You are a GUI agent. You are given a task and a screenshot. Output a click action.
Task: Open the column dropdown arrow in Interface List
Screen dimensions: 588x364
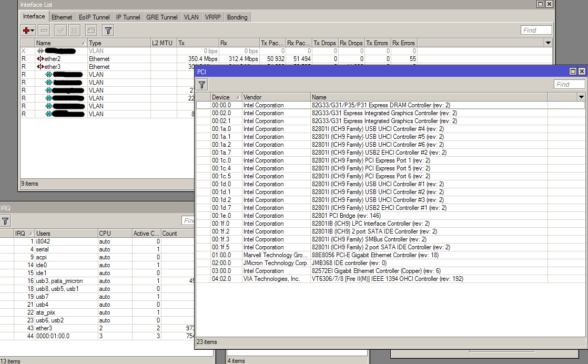[x=548, y=43]
